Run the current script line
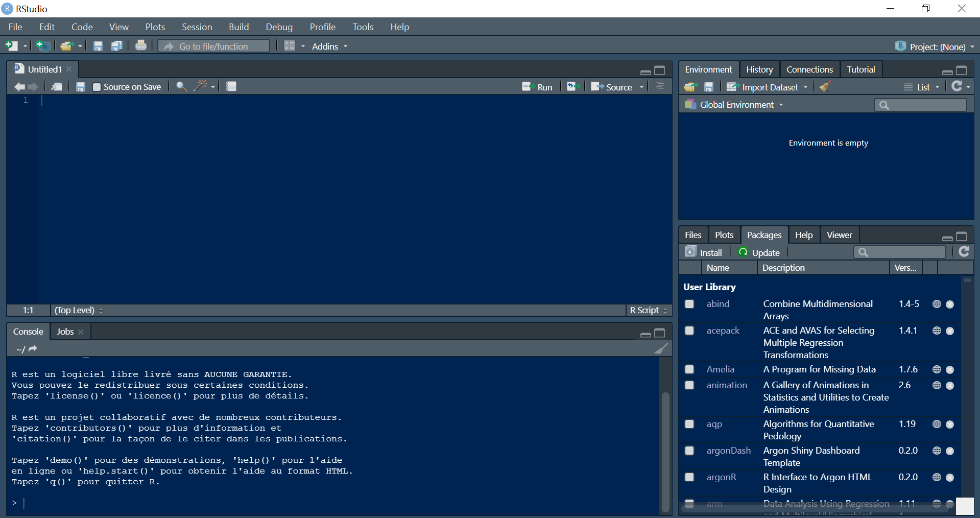Viewport: 980px width, 518px height. [538, 86]
